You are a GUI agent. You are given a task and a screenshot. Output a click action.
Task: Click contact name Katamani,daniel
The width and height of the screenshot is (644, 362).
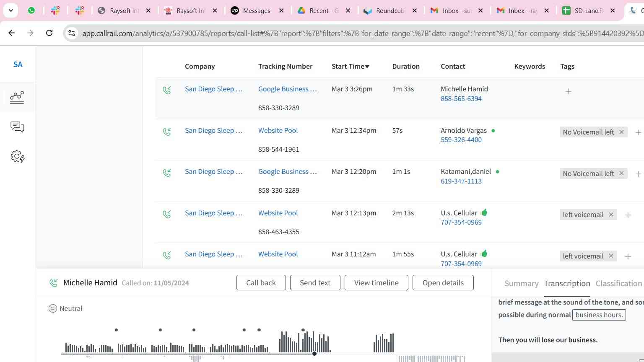pos(466,171)
